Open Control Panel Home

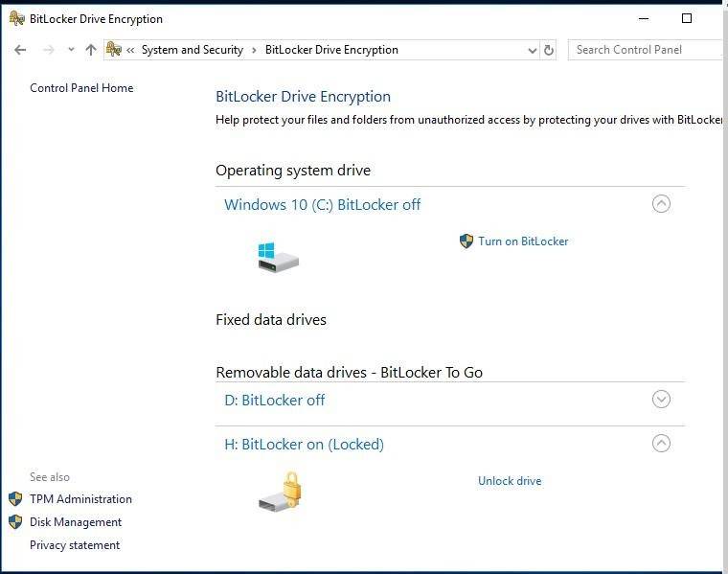tap(81, 88)
